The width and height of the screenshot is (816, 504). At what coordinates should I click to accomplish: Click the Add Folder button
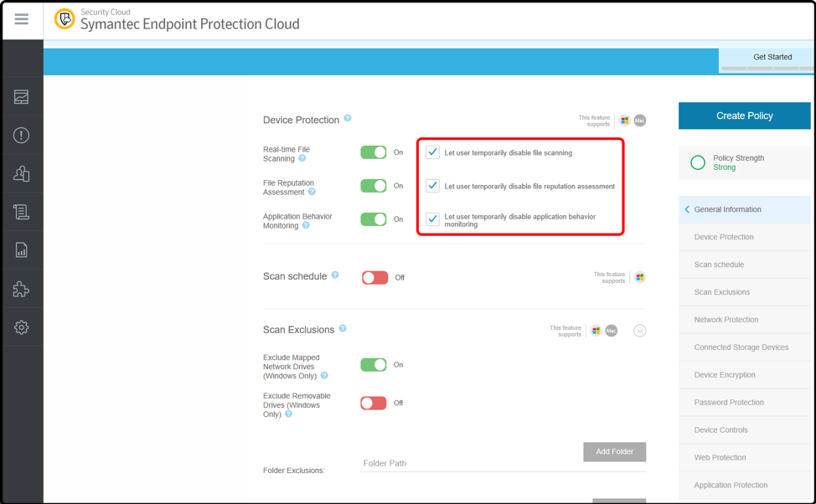[x=615, y=452]
